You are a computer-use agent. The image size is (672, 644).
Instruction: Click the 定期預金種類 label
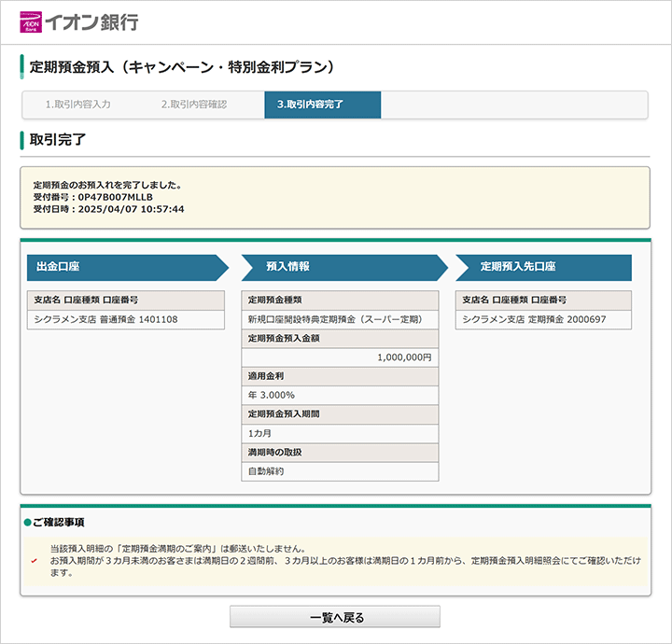274,300
